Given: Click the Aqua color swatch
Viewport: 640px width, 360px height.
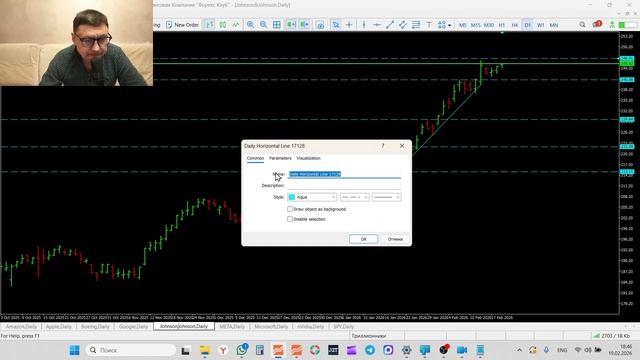Looking at the screenshot, I should coord(292,197).
